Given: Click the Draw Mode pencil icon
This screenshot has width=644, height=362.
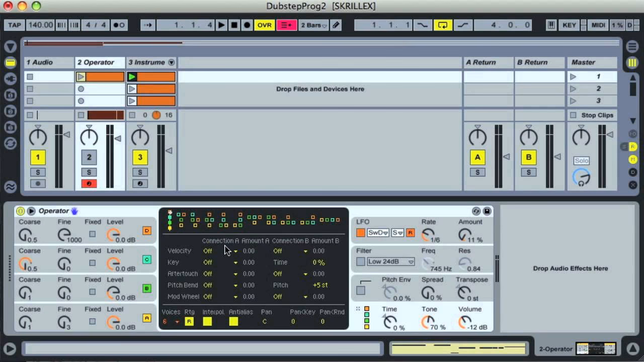Looking at the screenshot, I should coord(336,25).
